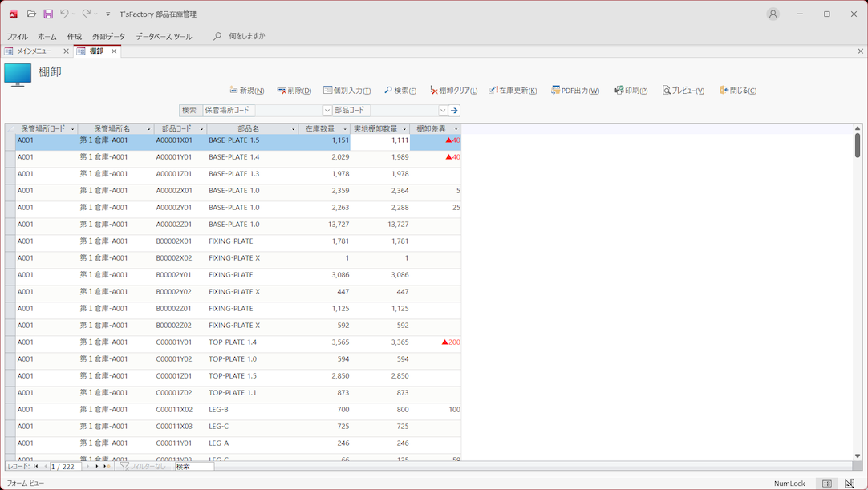The image size is (868, 490).
Task: Export with PDF出力(W) button
Action: point(575,91)
